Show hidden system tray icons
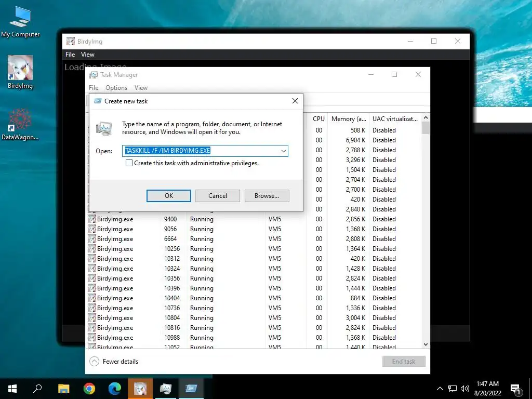Image resolution: width=532 pixels, height=399 pixels. [440, 389]
